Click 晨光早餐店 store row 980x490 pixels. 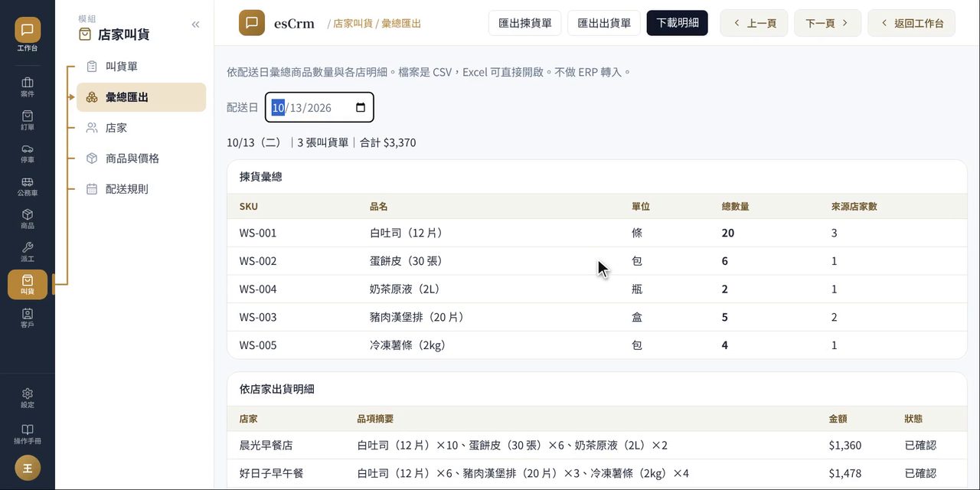597,445
